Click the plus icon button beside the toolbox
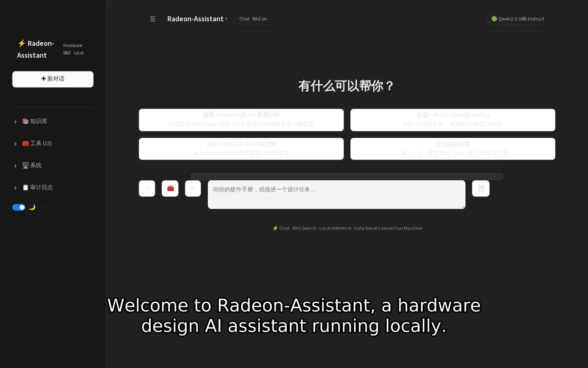The height and width of the screenshot is (368, 588). [147, 188]
